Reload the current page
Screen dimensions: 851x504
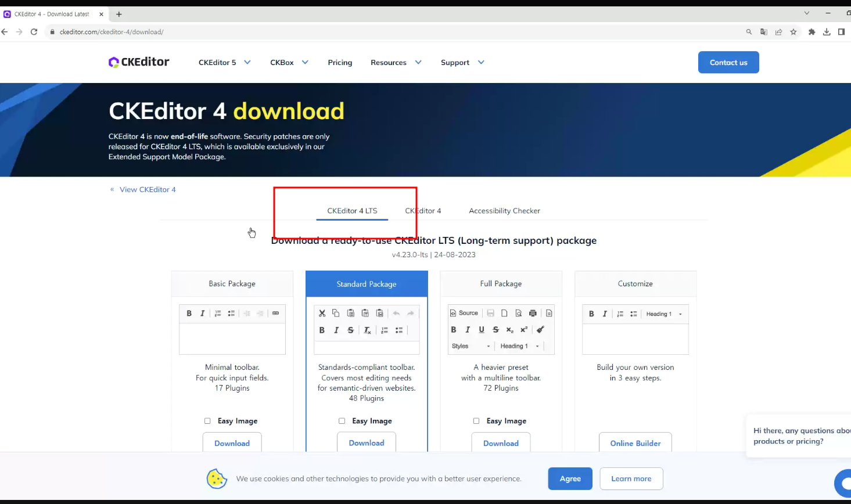pos(34,32)
